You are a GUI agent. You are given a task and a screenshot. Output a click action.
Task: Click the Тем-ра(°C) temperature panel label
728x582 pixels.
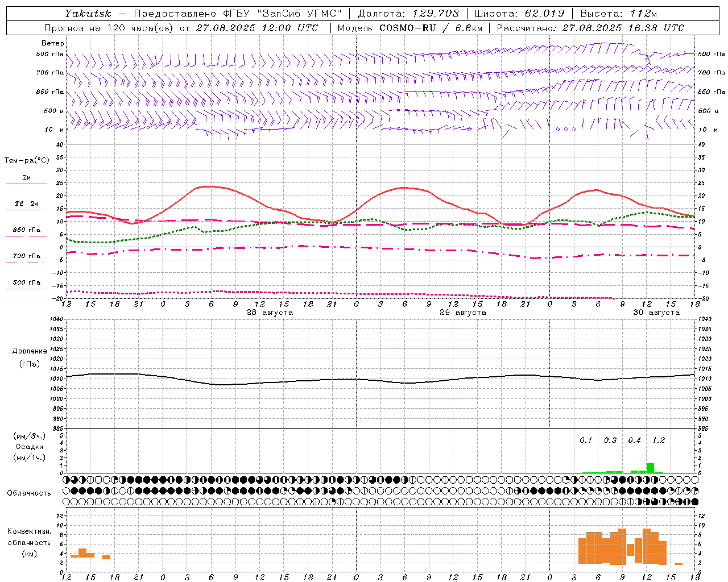[27, 161]
